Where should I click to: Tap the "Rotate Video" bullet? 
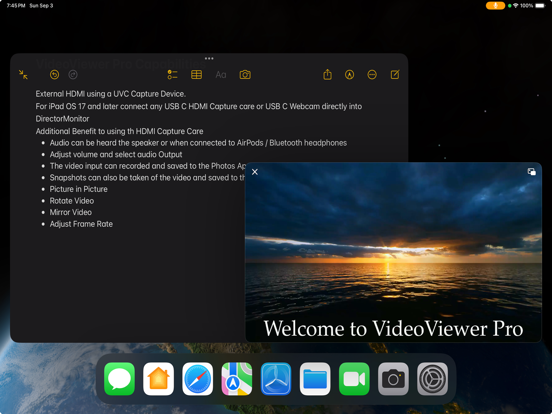click(72, 201)
